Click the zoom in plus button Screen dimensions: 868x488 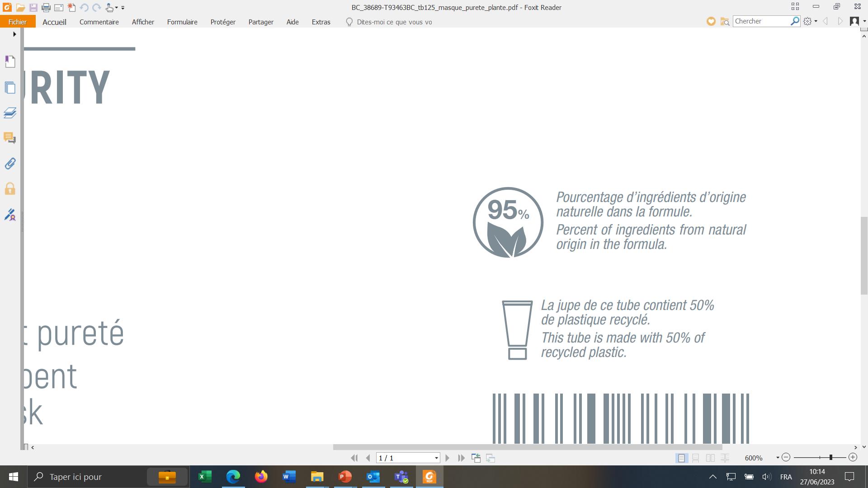853,458
